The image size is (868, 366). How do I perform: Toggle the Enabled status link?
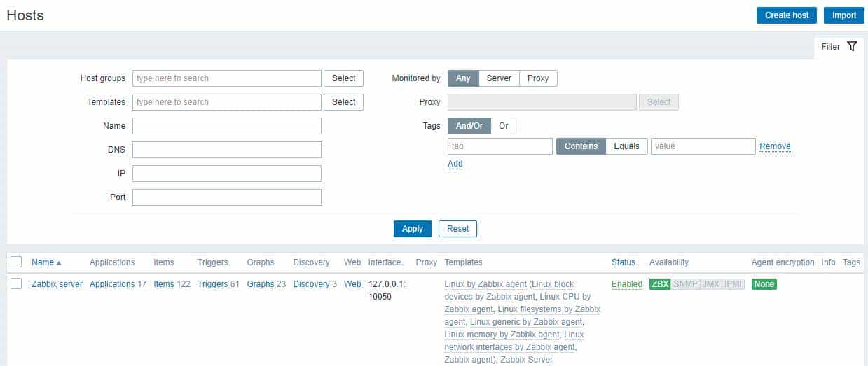pos(627,284)
